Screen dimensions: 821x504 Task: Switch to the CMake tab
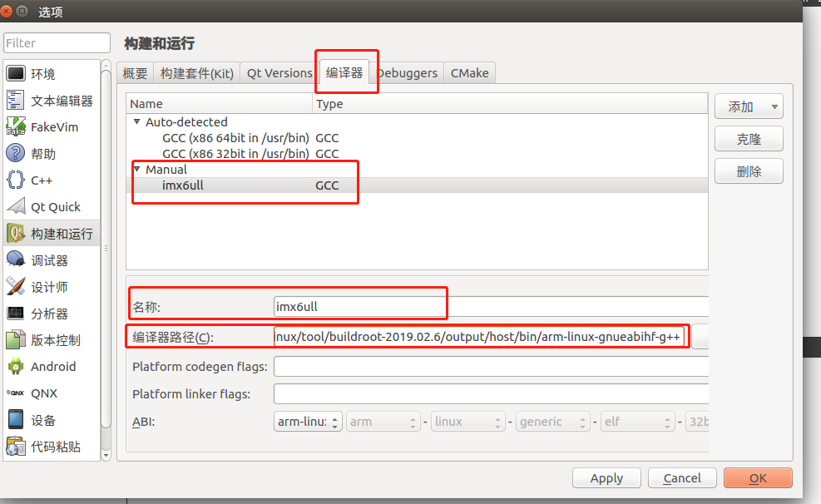(469, 72)
